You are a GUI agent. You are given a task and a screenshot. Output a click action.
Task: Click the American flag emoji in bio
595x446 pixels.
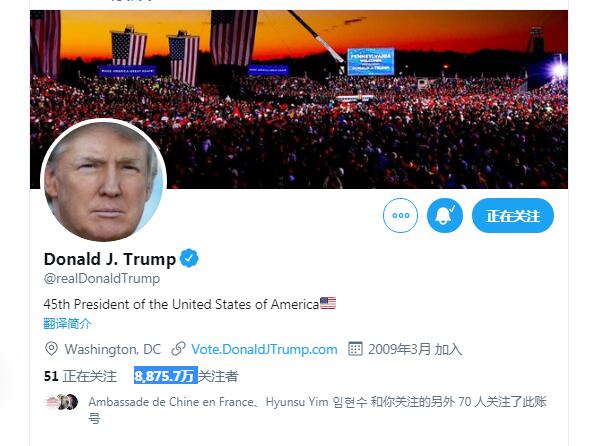point(328,303)
